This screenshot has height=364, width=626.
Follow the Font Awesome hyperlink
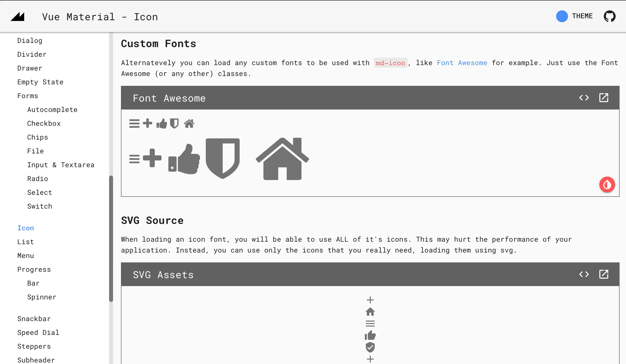point(462,63)
